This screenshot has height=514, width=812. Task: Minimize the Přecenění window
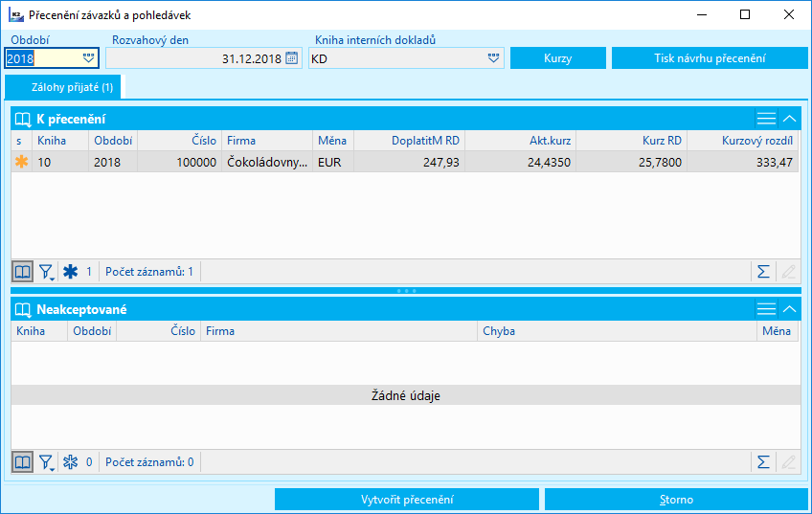click(702, 14)
